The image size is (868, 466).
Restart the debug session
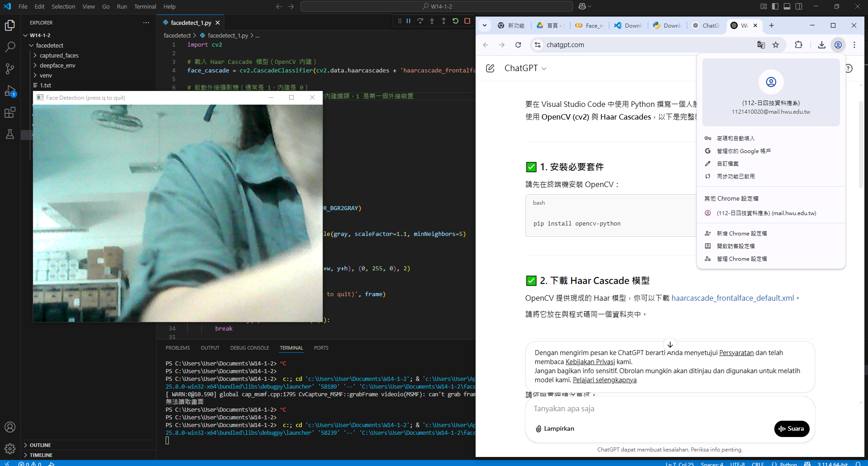click(x=455, y=21)
